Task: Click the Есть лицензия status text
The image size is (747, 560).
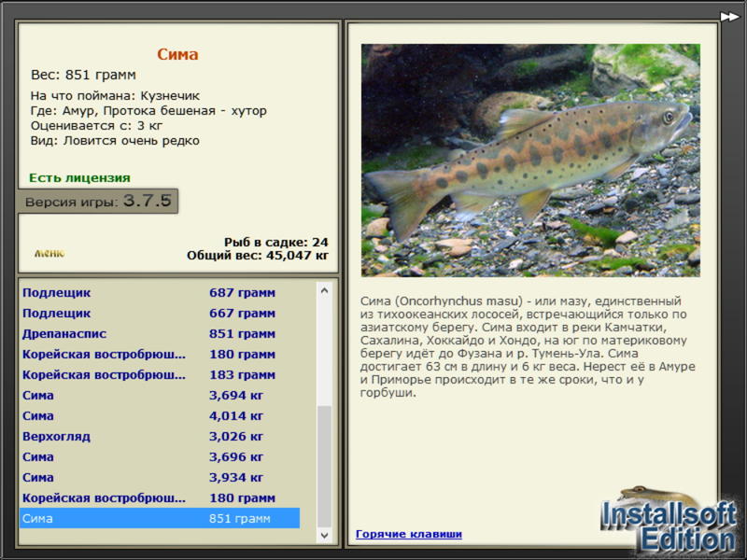Action: point(79,177)
